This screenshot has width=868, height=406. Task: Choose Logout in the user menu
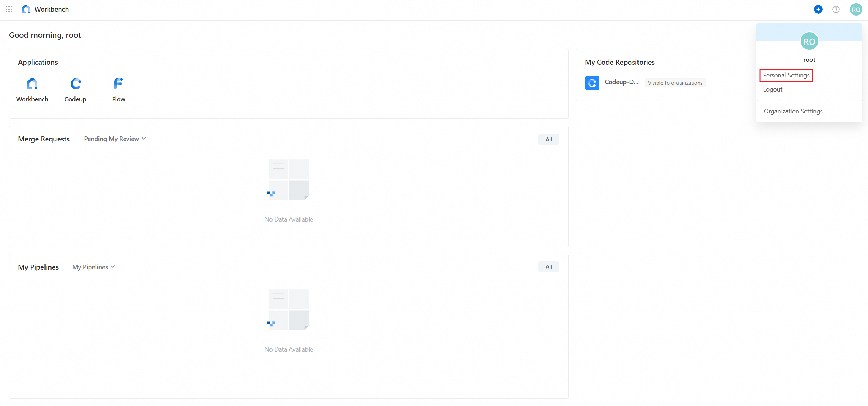pos(772,89)
